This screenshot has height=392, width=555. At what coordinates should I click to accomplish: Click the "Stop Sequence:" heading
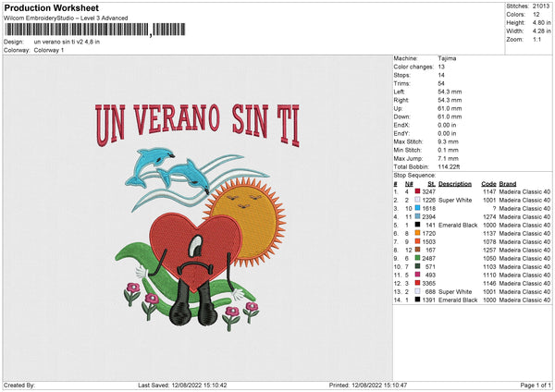pyautogui.click(x=414, y=176)
